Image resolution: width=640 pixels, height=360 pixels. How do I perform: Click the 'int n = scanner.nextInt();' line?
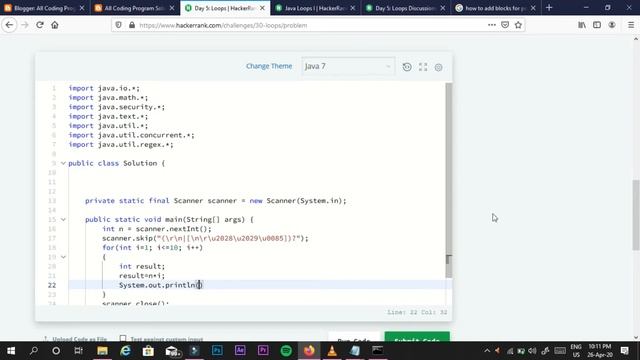(157, 229)
